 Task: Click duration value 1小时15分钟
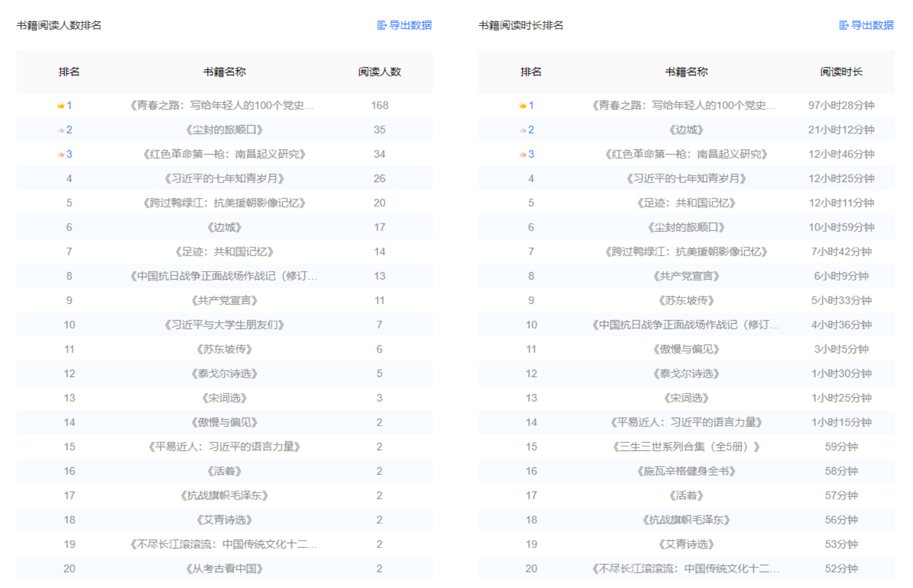841,422
